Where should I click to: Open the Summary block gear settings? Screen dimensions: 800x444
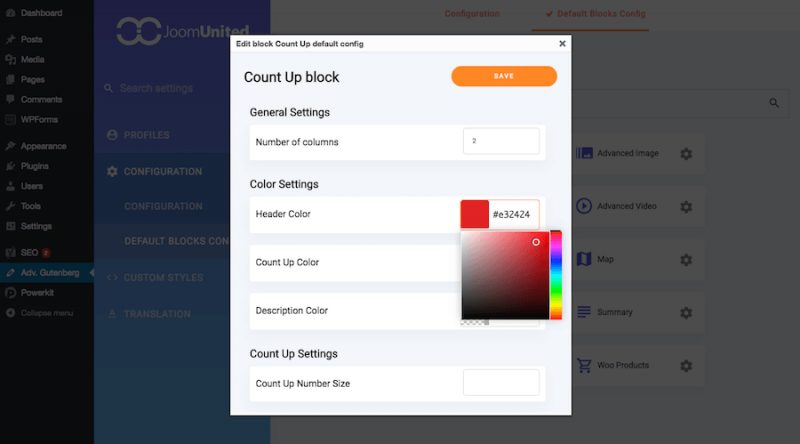click(x=686, y=312)
